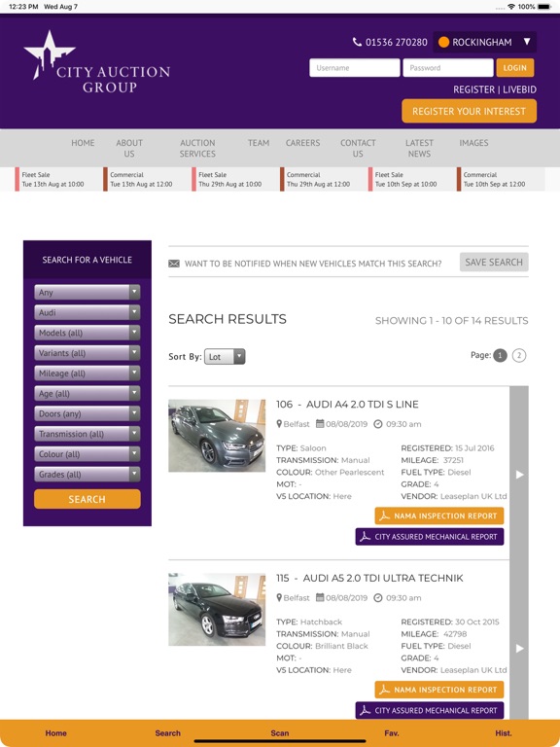
Task: Expand the 'Any' vehicle type dropdown
Action: coord(87,292)
